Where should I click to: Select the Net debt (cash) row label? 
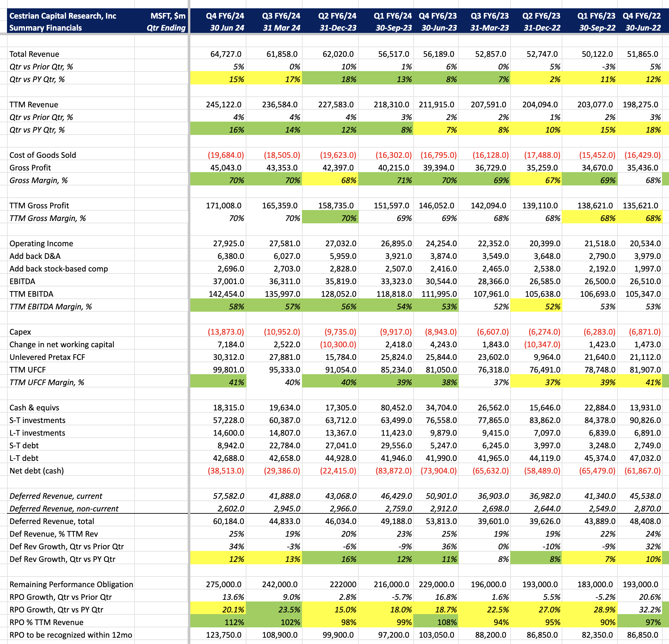[37, 471]
